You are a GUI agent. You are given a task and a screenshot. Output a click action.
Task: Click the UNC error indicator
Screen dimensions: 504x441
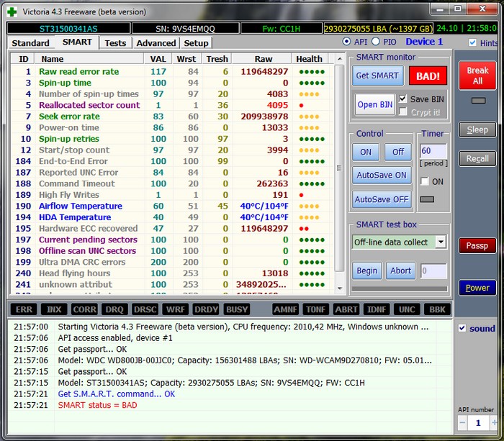(x=407, y=309)
